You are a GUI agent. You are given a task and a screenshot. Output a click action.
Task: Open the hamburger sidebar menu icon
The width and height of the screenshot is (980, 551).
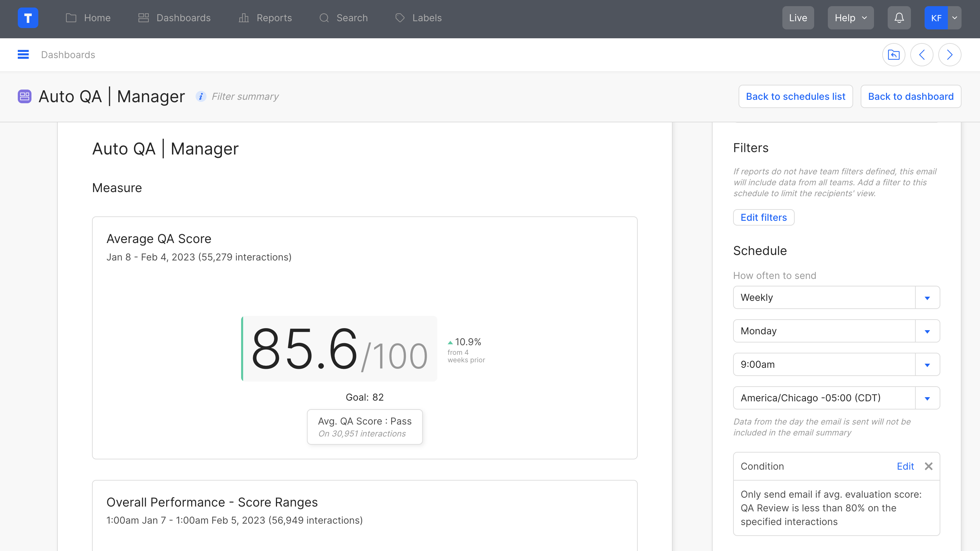(x=23, y=55)
